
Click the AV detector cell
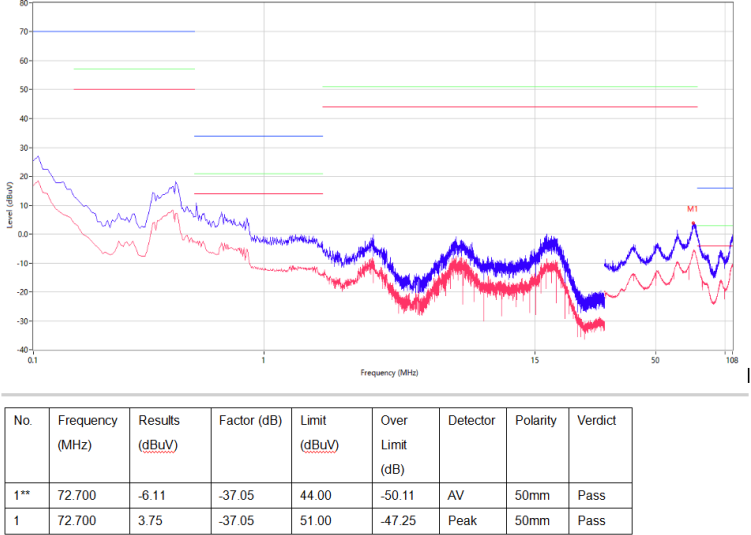pos(456,495)
